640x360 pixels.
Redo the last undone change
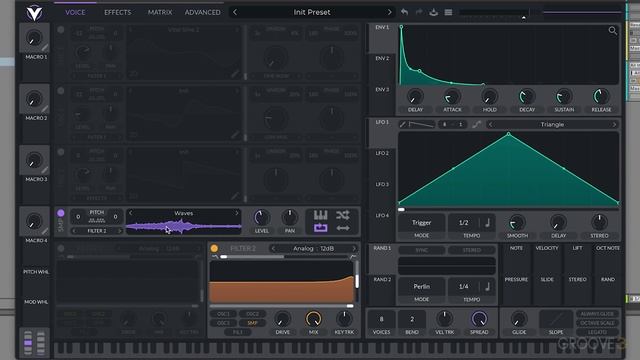(419, 12)
